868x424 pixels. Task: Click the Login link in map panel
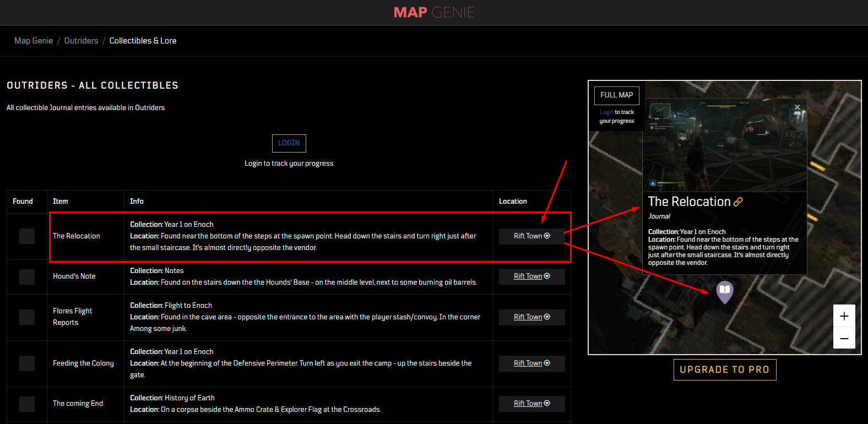[x=606, y=112]
